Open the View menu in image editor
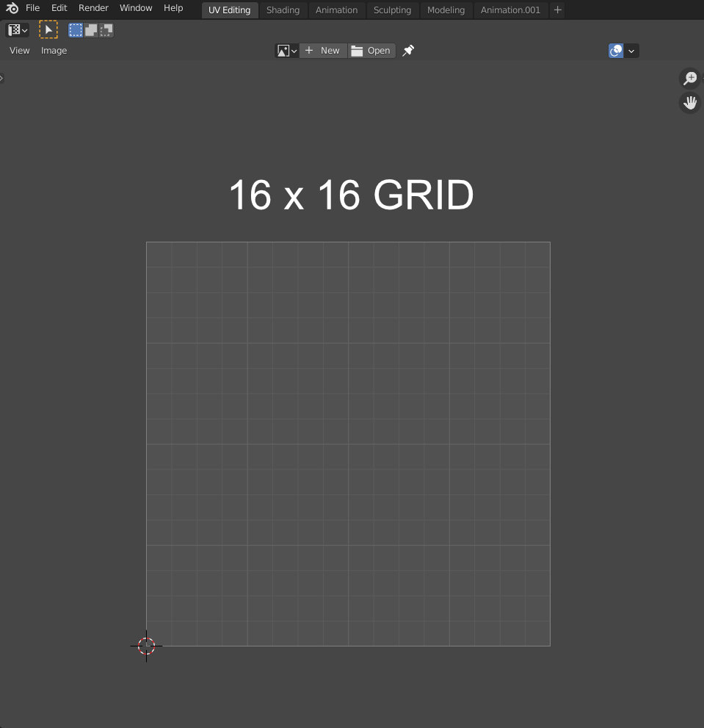 click(20, 51)
